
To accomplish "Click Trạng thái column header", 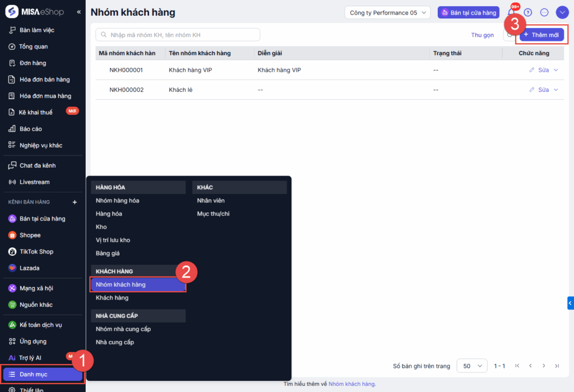I will (x=447, y=53).
